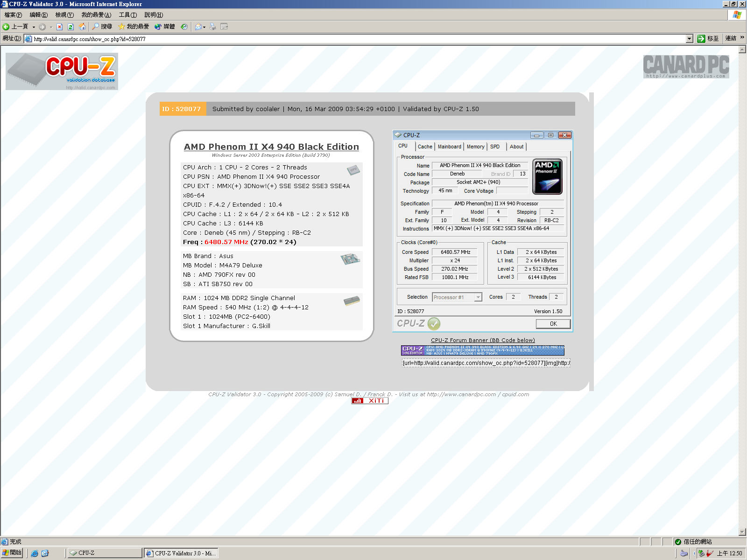Viewport: 747px width, 560px height.
Task: Open the Mail options dropdown arrow
Action: 204,27
